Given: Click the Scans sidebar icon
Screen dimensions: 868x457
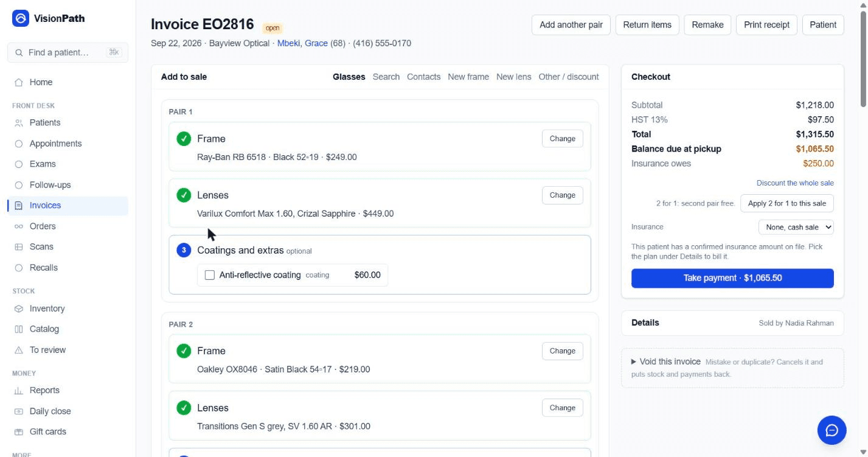Looking at the screenshot, I should click(x=19, y=247).
